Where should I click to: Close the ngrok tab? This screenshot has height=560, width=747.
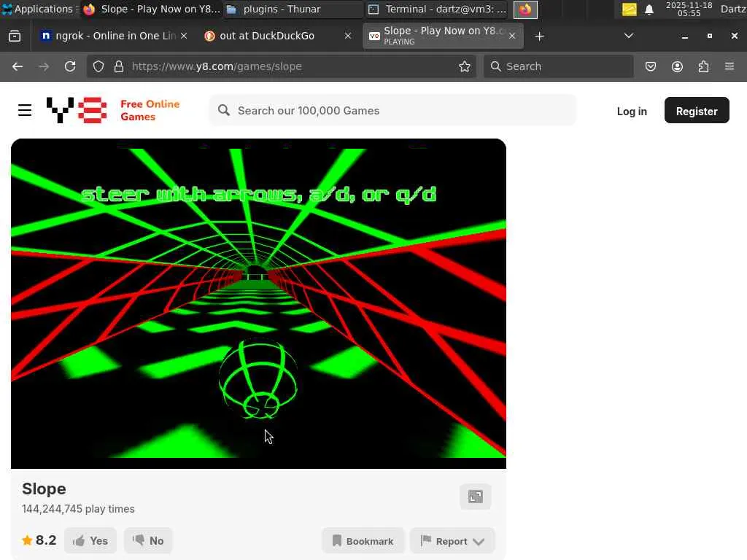(184, 36)
